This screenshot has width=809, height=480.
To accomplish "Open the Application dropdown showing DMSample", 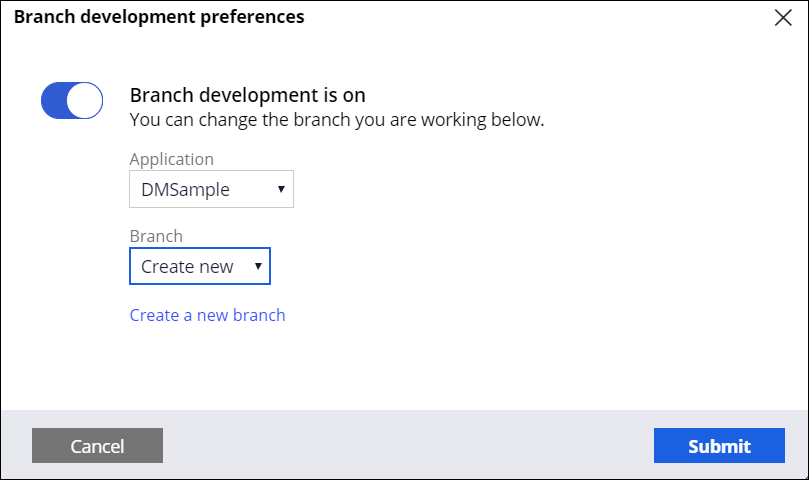I will [211, 189].
